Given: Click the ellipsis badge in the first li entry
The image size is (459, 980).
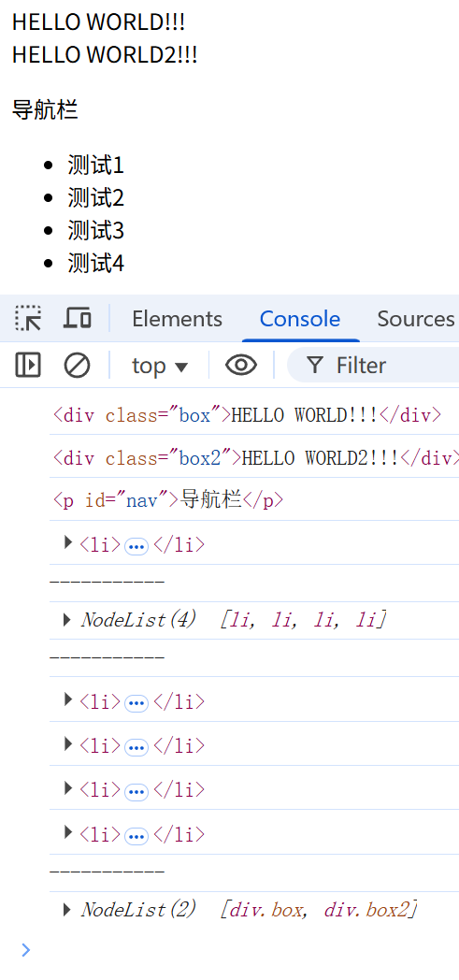Looking at the screenshot, I should (x=136, y=547).
